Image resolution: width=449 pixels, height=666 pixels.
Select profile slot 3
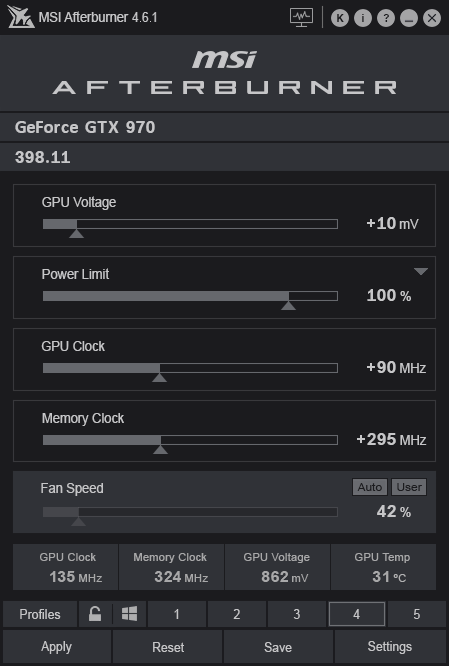(x=297, y=614)
